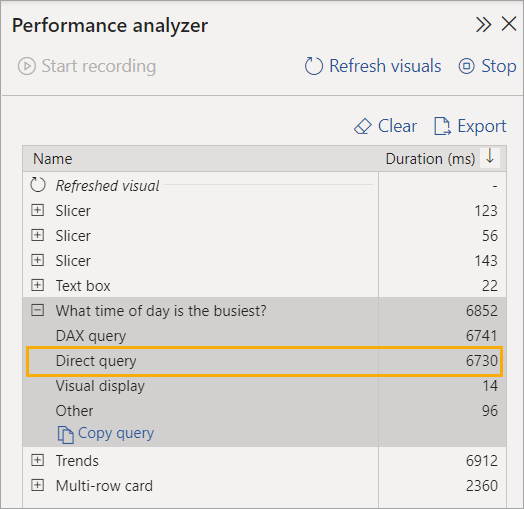The height and width of the screenshot is (509, 524).
Task: Click the Refresh visuals circular arrow icon
Action: (314, 66)
